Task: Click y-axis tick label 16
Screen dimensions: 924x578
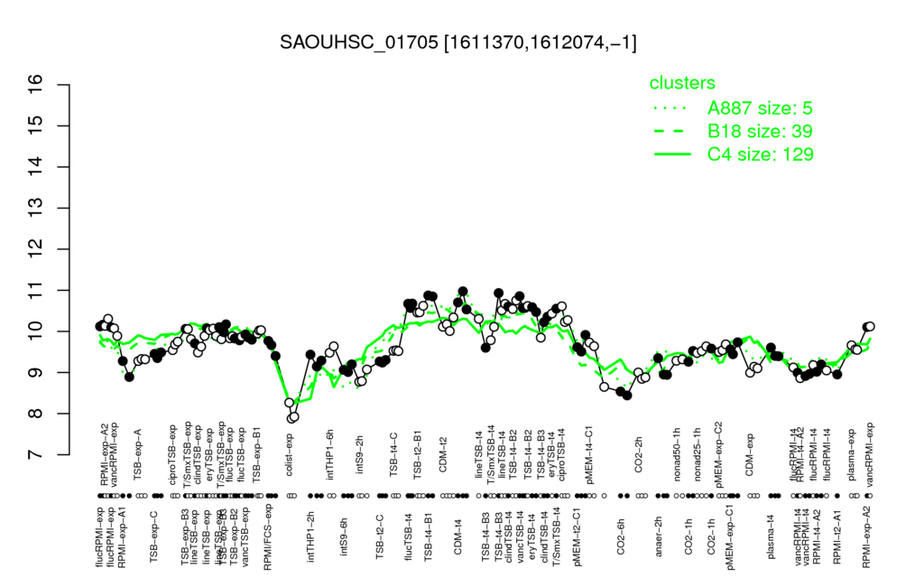Action: [35, 85]
